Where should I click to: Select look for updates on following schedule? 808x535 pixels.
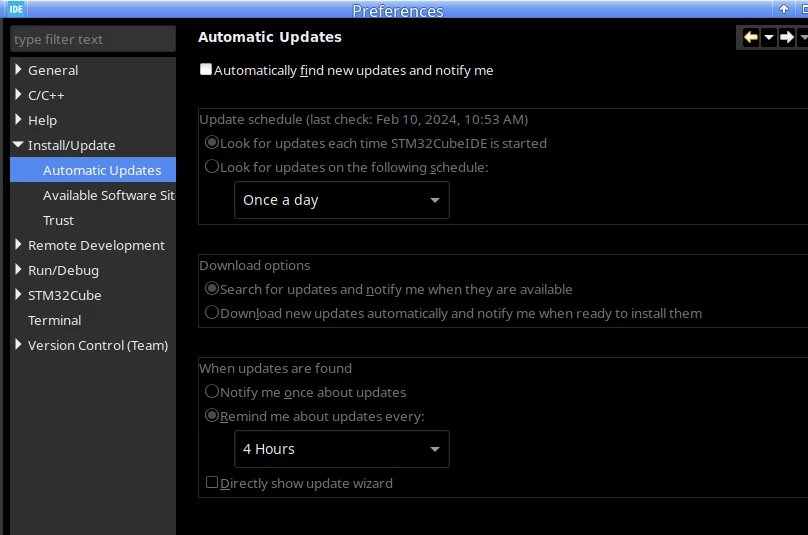point(212,166)
